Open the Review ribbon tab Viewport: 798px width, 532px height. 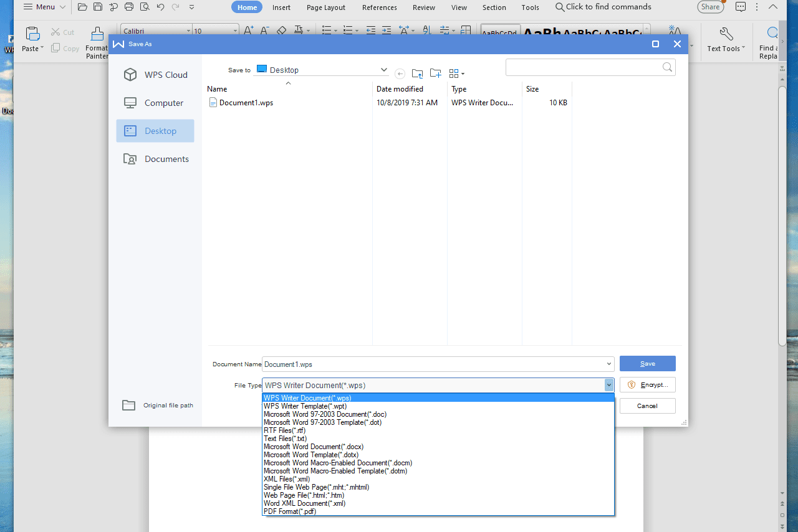tap(424, 7)
